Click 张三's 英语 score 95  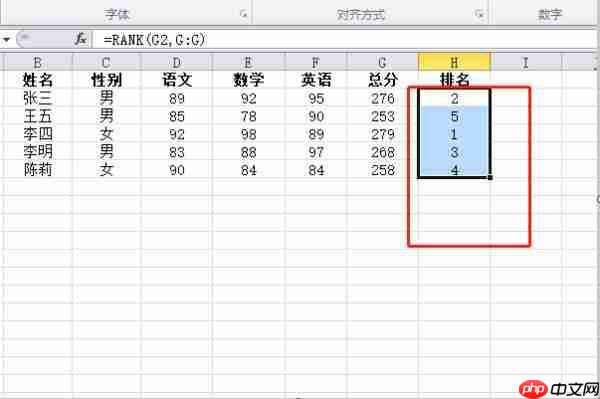click(316, 98)
